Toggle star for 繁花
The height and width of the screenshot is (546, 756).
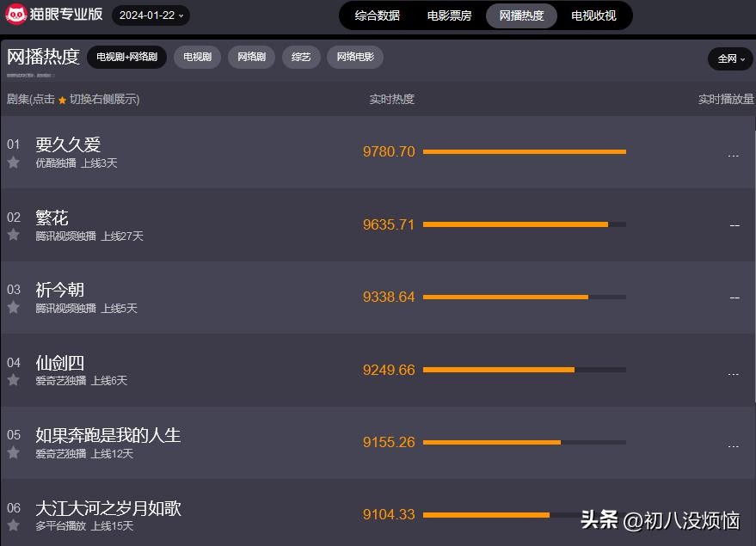[x=14, y=234]
